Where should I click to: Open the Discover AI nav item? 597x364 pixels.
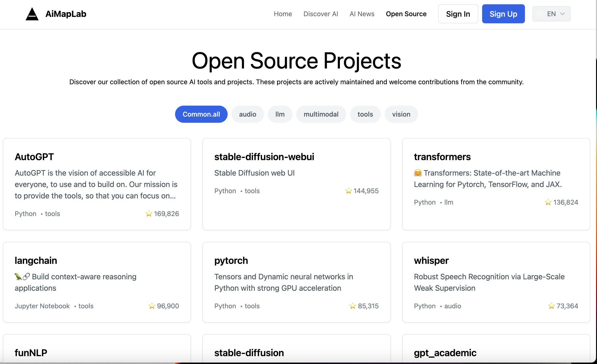click(x=321, y=14)
